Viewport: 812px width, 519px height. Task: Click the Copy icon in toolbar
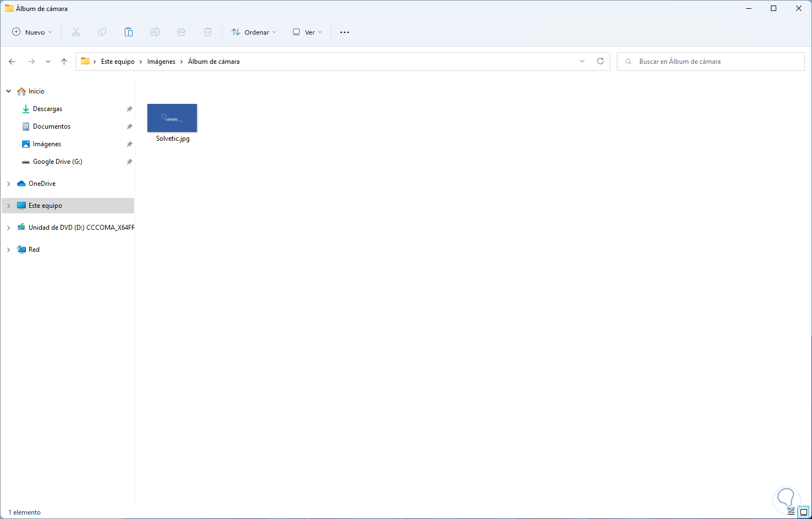pyautogui.click(x=102, y=32)
